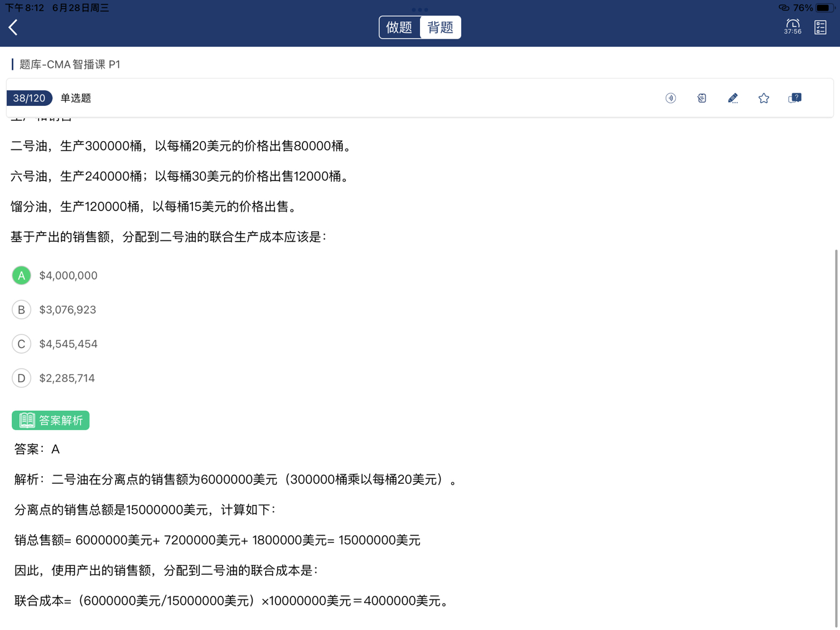Open the question feedback chat icon
This screenshot has height=630, width=840.
coord(795,98)
